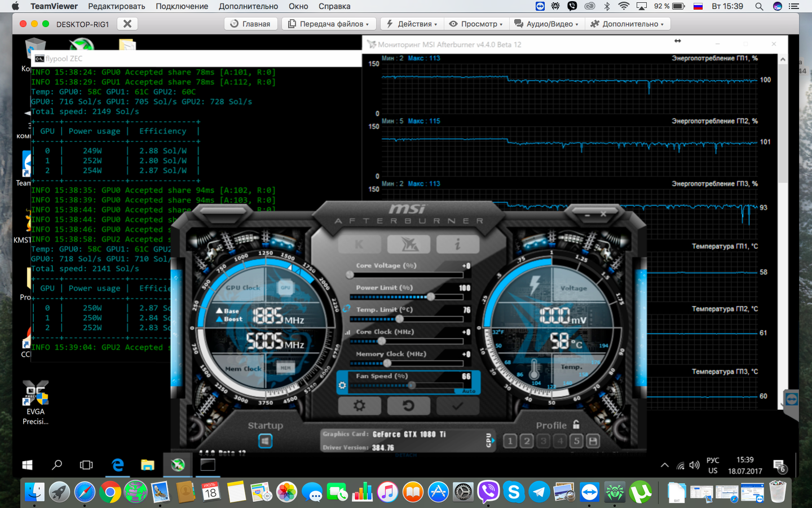Open Viber from the macOS Dock
This screenshot has width=812, height=508.
click(488, 492)
